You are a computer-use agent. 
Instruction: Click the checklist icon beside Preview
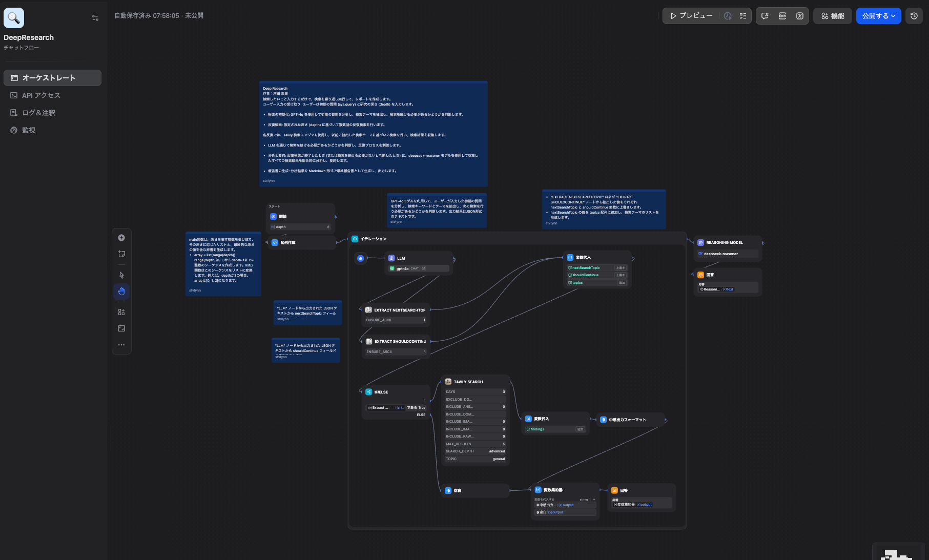(x=743, y=16)
